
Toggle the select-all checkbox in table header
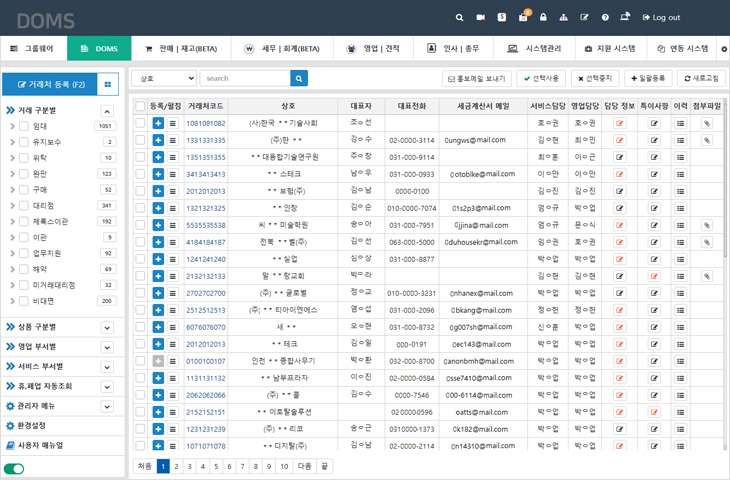(x=140, y=106)
